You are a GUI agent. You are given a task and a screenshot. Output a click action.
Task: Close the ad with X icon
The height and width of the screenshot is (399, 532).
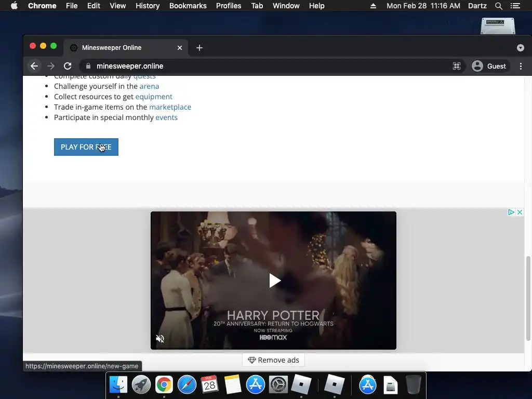coord(520,212)
